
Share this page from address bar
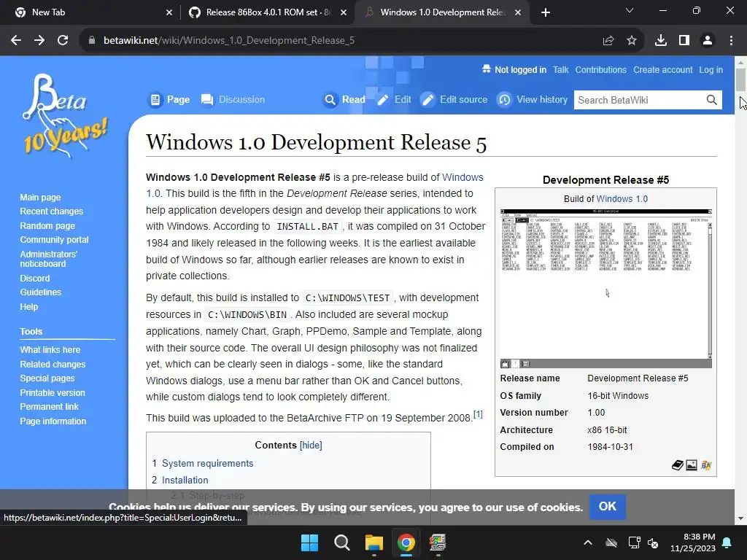point(608,41)
